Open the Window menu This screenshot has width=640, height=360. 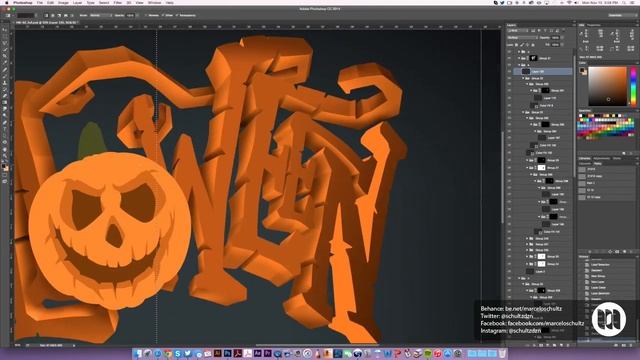(154, 2)
